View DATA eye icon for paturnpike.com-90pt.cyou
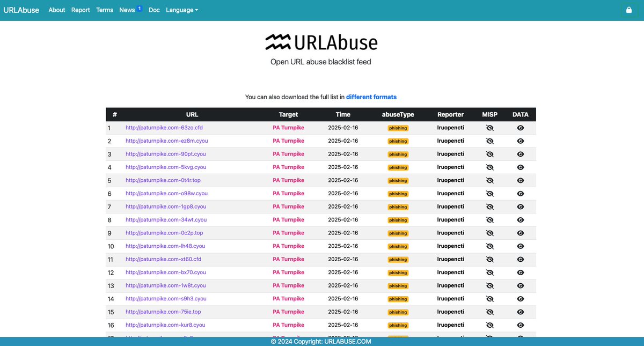Screen dimensions: 644x346 tap(520, 154)
